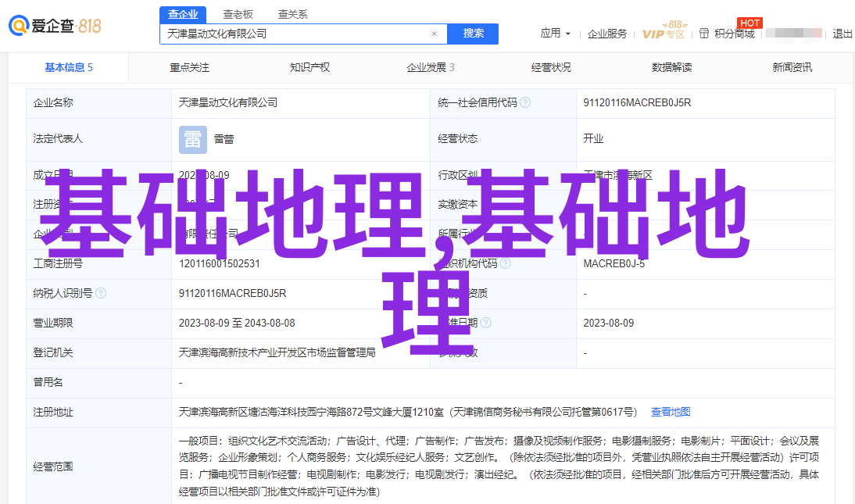Click the 法定代表人 row label

pyautogui.click(x=58, y=139)
